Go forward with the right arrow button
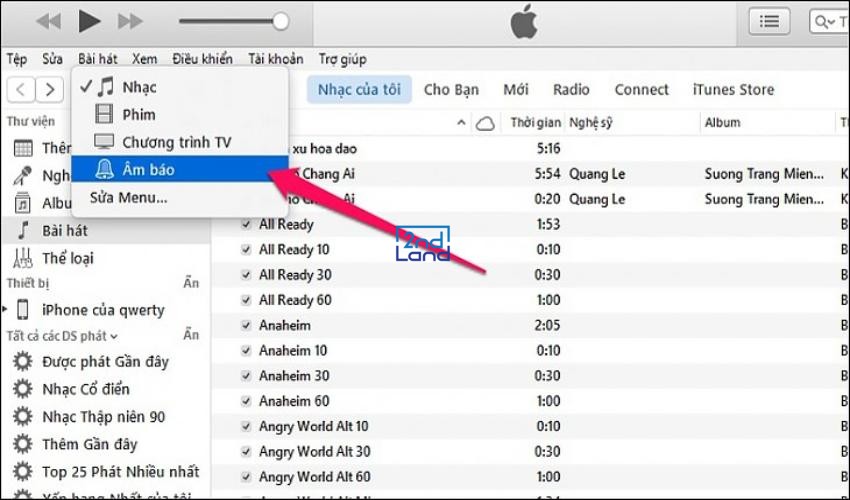Screen dimensions: 850x500 (50, 89)
